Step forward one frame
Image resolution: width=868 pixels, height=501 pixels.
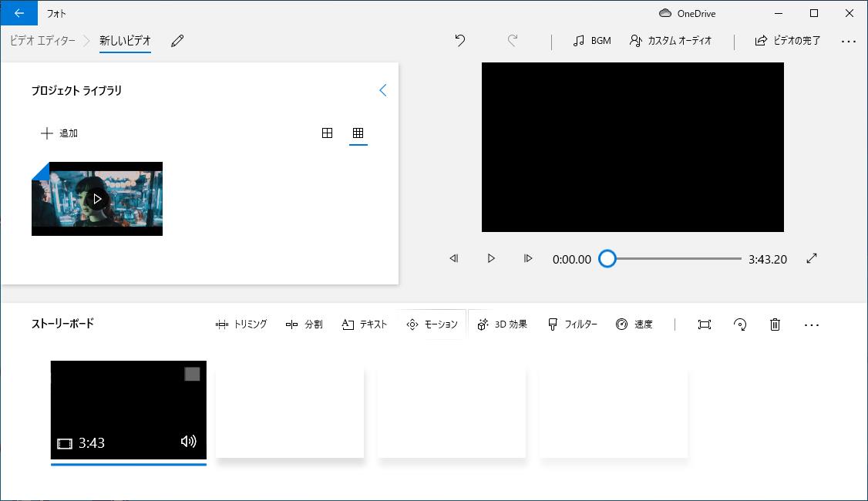[527, 258]
